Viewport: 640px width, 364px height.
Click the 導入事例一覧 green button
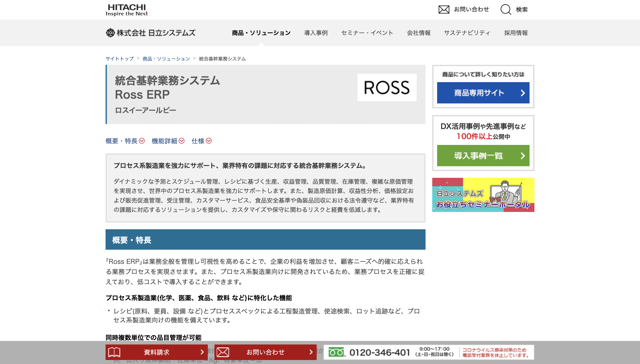tap(483, 156)
